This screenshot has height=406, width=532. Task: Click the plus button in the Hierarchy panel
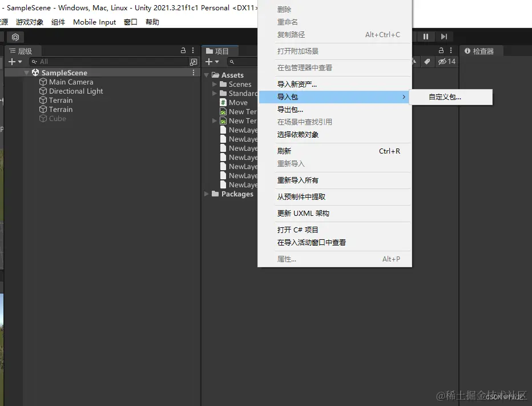click(11, 62)
